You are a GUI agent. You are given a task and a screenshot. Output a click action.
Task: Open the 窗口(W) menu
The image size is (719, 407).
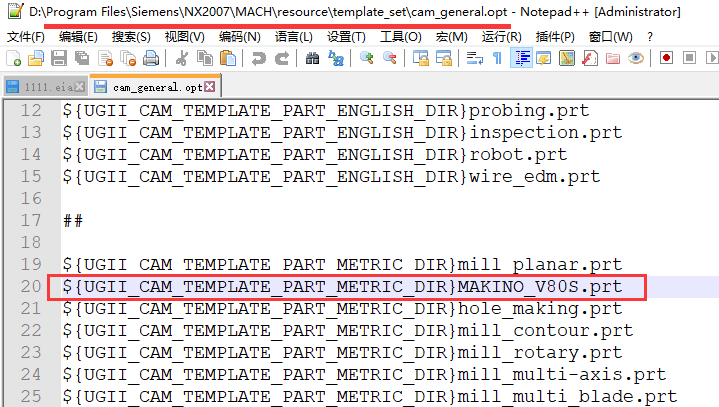610,37
